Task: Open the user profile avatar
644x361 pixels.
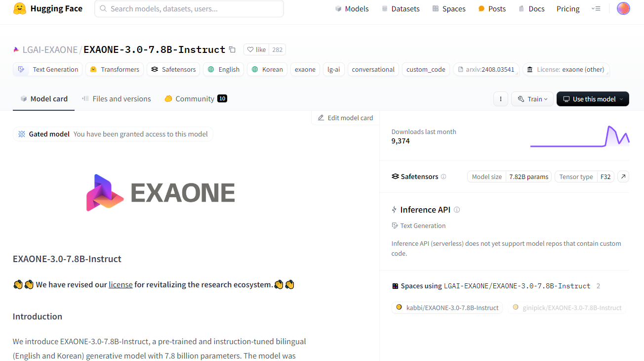Action: [623, 8]
